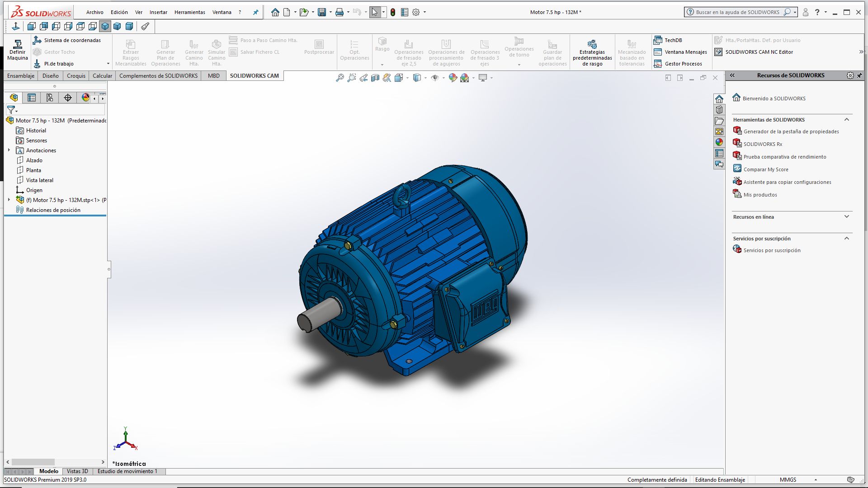Select the ConfigurationManager tab icon

point(50,98)
